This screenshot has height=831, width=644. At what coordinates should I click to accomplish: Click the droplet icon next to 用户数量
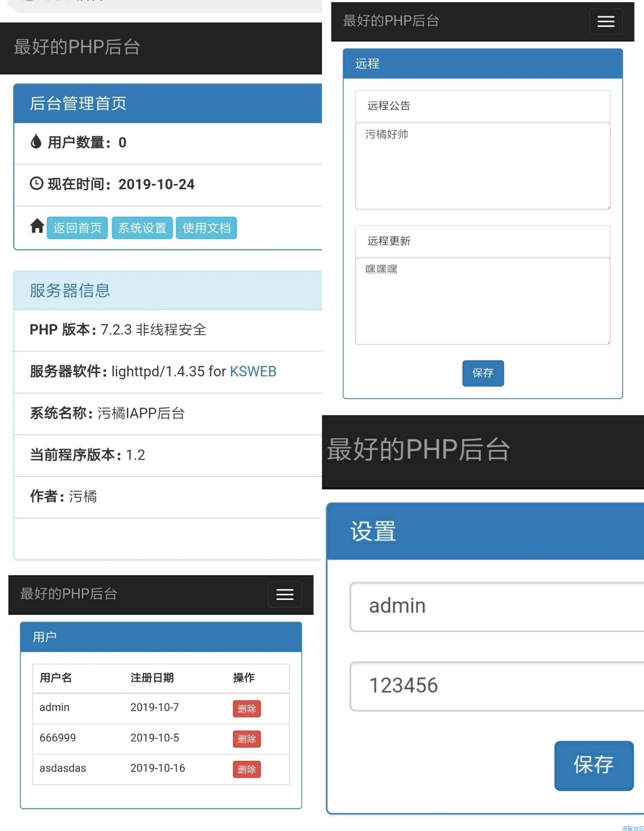point(36,141)
